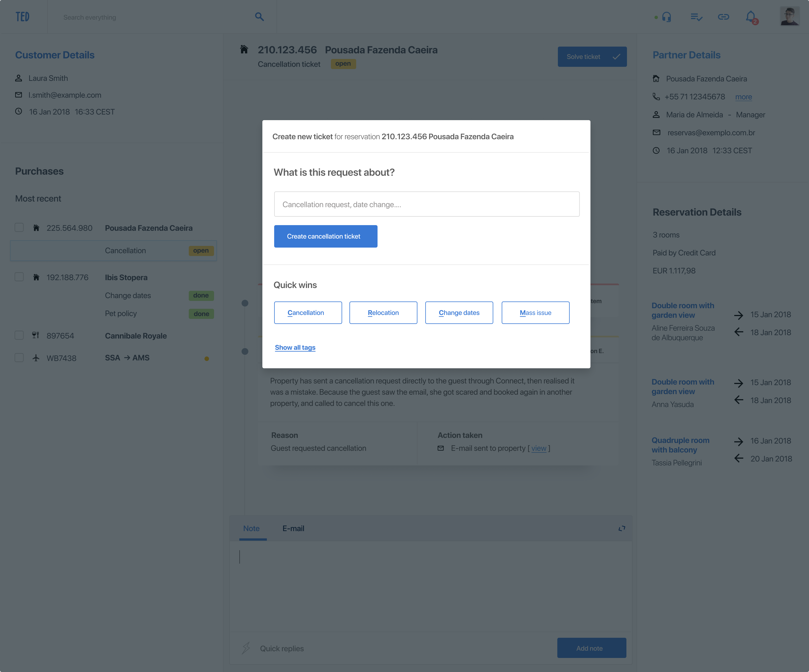Click the lower timeline marker dot
The height and width of the screenshot is (672, 809).
coord(245,351)
